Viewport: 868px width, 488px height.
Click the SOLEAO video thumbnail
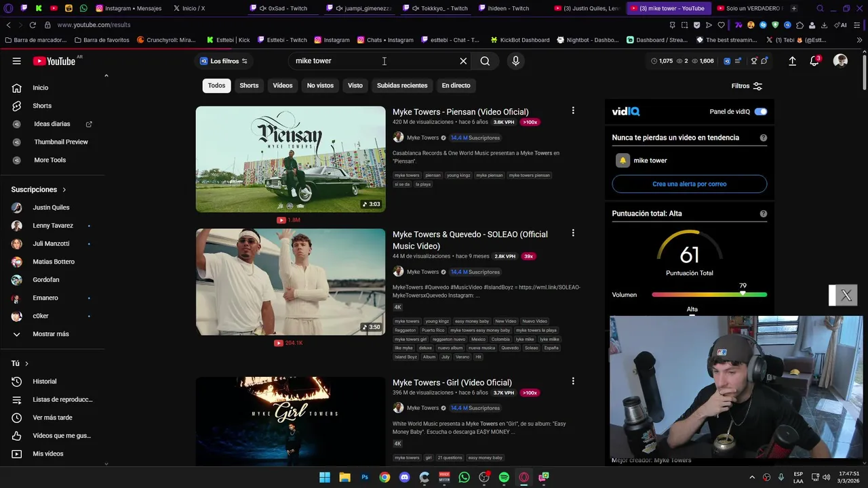[x=290, y=282]
